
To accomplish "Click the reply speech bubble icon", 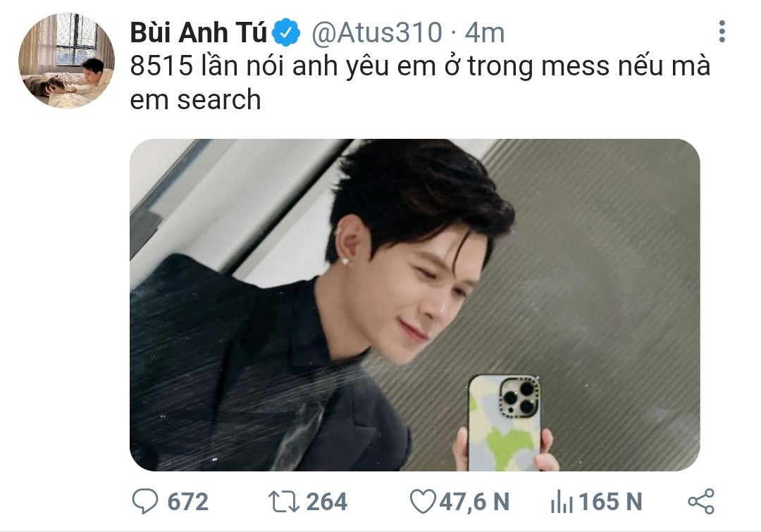I will click(145, 502).
